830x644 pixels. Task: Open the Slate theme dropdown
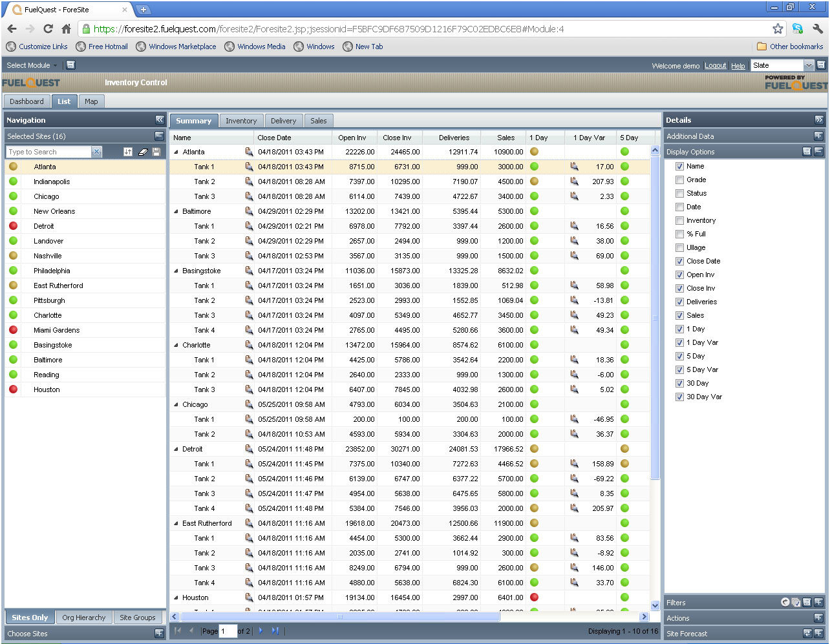808,65
